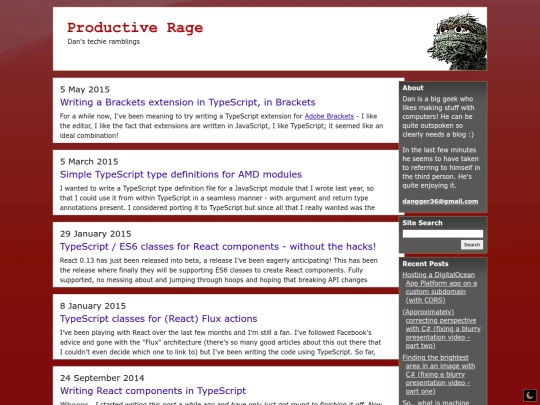
Task: Click the Search button
Action: tap(472, 245)
